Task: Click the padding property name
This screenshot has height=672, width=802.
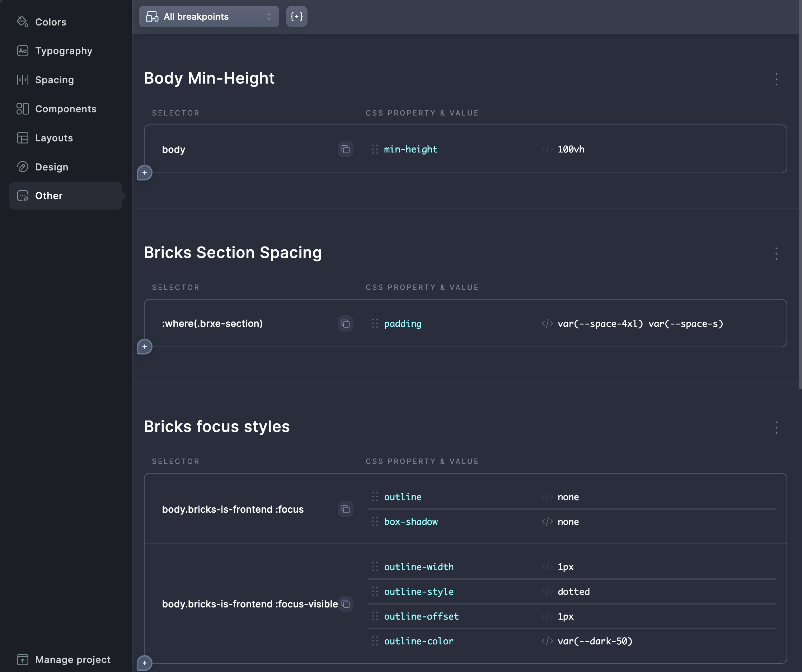Action: tap(403, 323)
